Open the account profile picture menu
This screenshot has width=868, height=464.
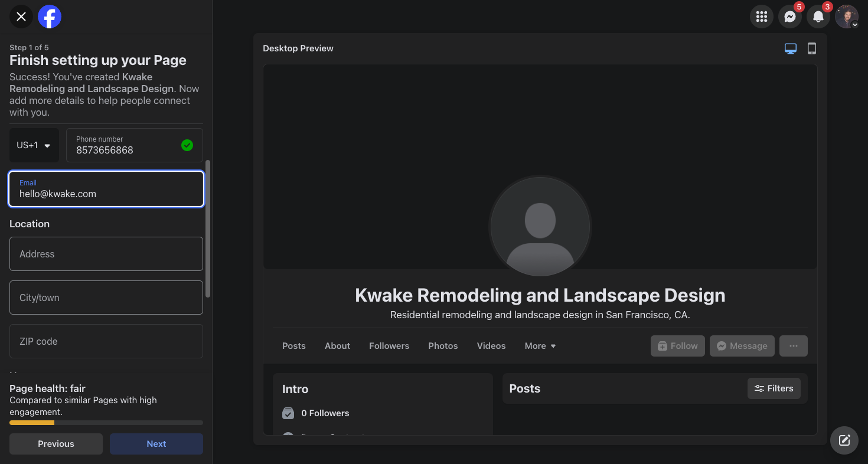tap(847, 17)
